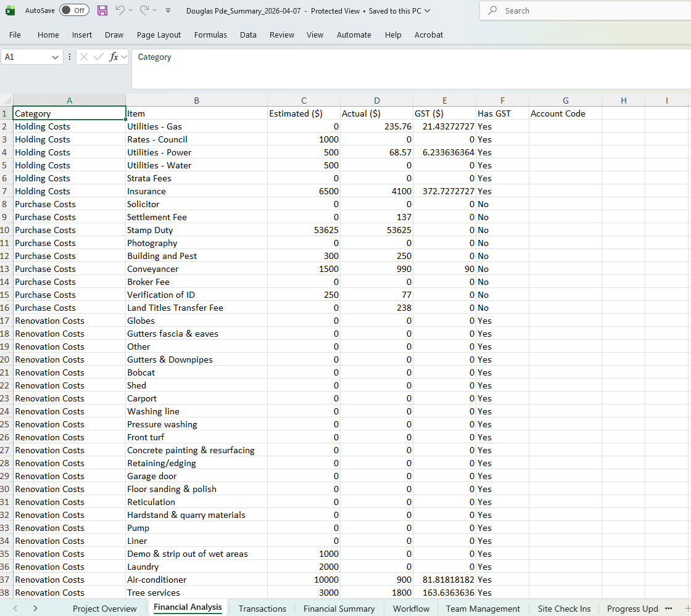
Task: Select column B header
Action: [x=197, y=101]
